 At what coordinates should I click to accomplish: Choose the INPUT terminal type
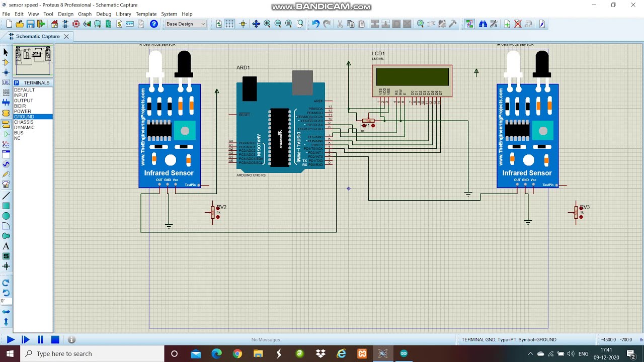[21, 95]
